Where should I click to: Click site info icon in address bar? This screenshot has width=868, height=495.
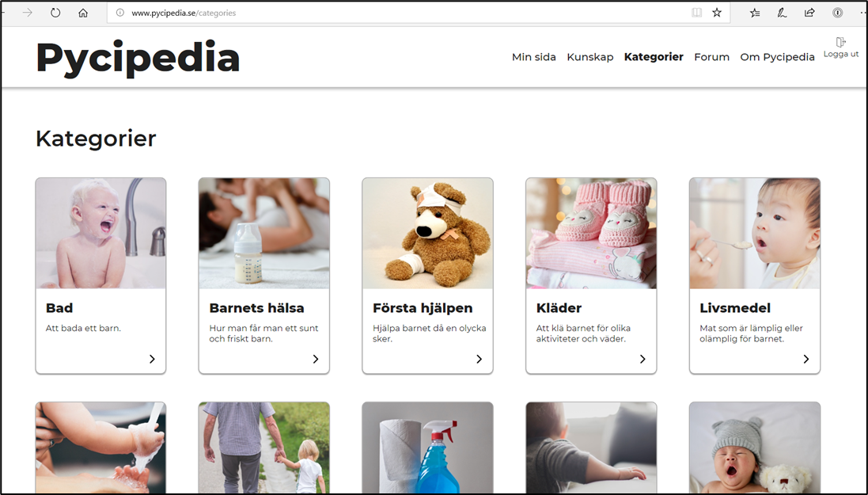coord(120,13)
